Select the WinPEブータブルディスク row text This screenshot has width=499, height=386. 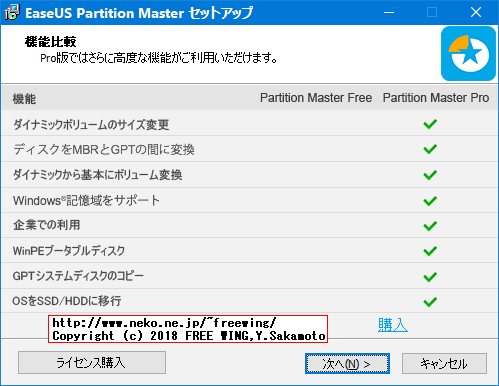point(69,251)
